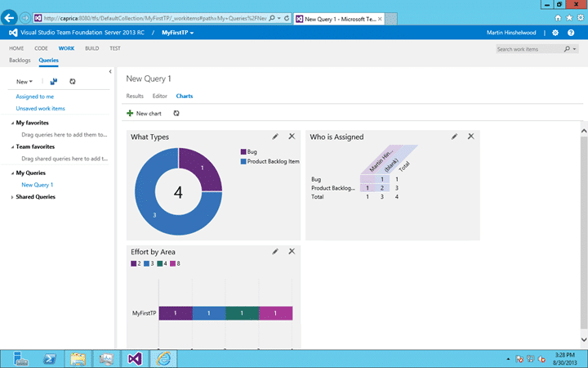The image size is (588, 368).
Task: Select the Charts tab
Action: 185,96
